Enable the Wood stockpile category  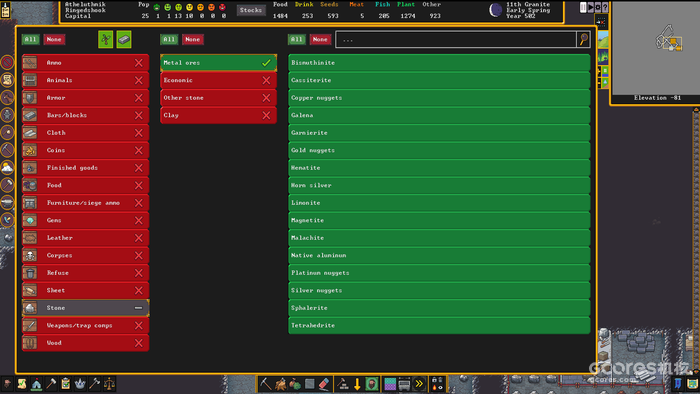coord(85,343)
